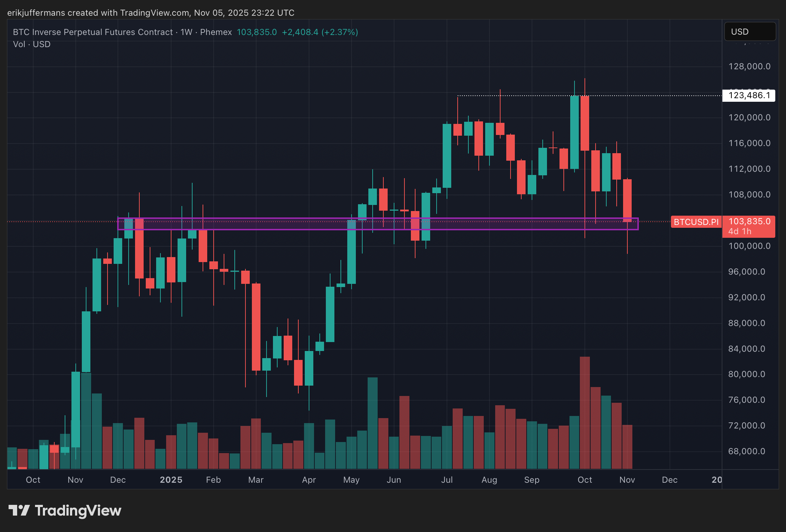Click the 123,486.1 price label

point(749,96)
